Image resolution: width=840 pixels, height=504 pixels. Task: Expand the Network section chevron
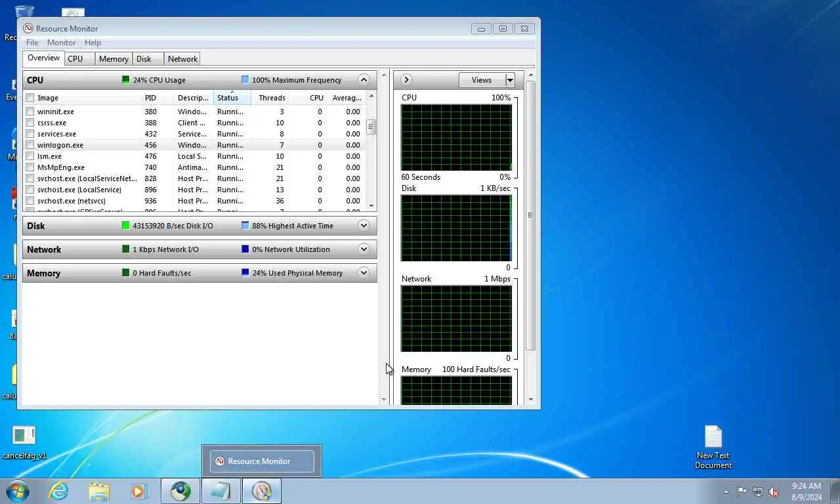coord(364,249)
